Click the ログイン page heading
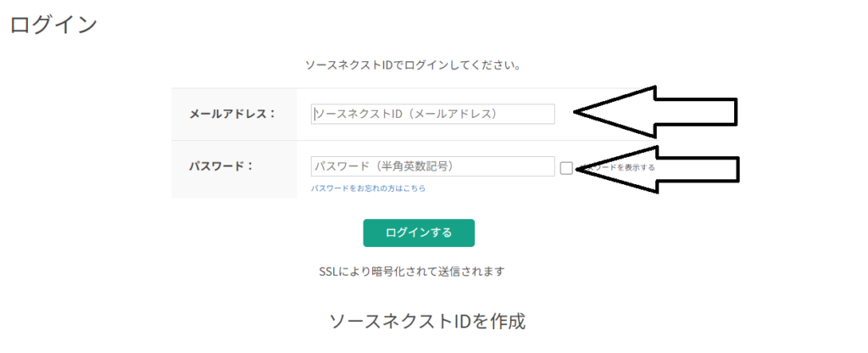Image resolution: width=868 pixels, height=353 pixels. pyautogui.click(x=53, y=25)
